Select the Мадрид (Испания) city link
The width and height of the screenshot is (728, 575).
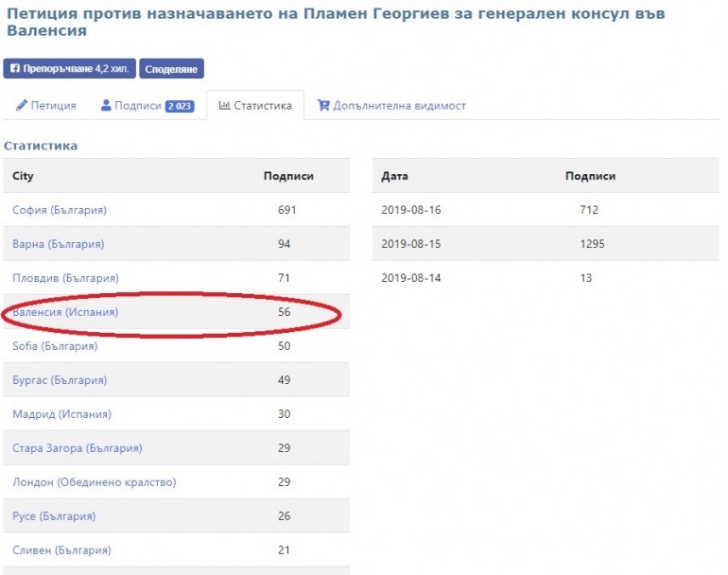tap(61, 414)
